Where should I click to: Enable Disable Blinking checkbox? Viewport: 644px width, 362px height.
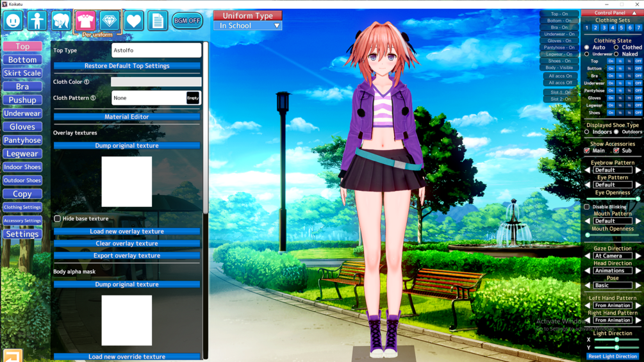coord(587,207)
